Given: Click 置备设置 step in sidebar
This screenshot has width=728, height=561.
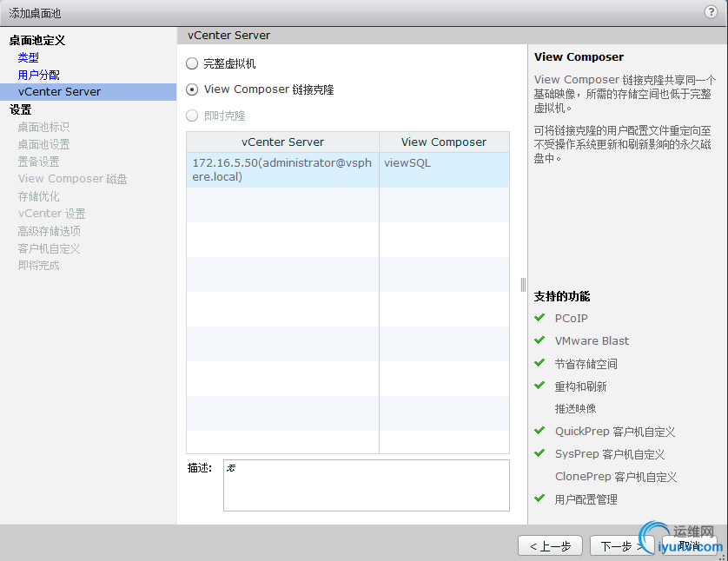Looking at the screenshot, I should pos(38,162).
